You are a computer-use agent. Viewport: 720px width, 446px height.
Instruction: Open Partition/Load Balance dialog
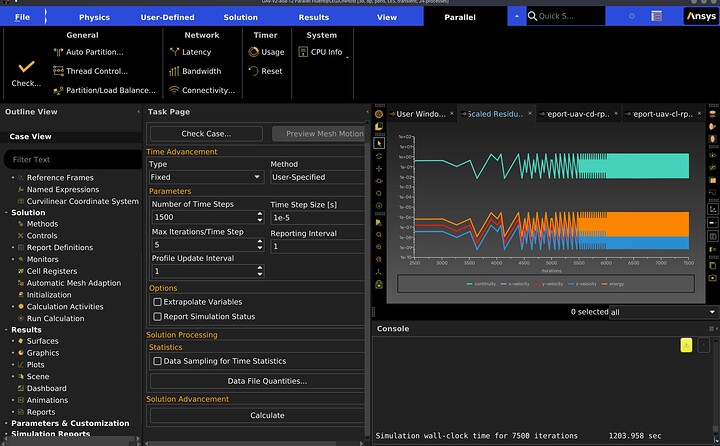[104, 90]
